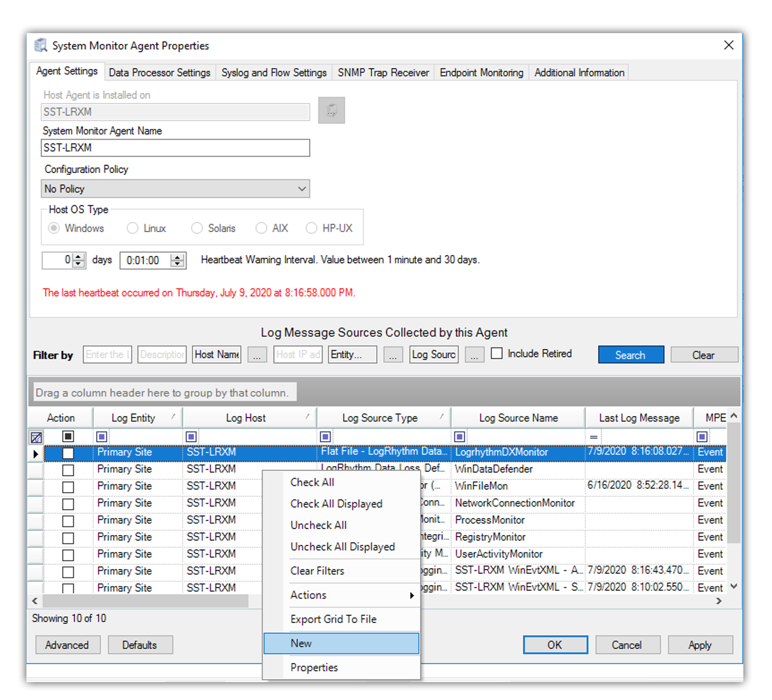The height and width of the screenshot is (700, 772).
Task: Enable the Include Retired checkbox
Action: (x=497, y=354)
